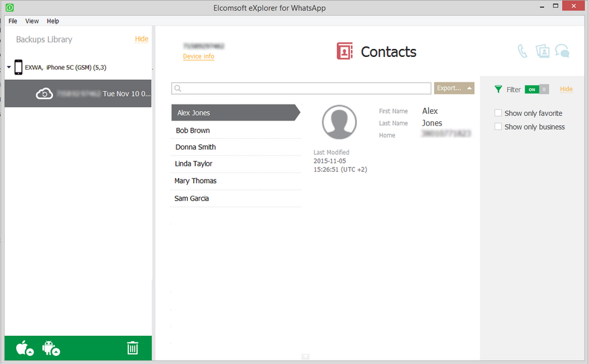Click the Last Name value Jones
The width and height of the screenshot is (589, 364).
(x=432, y=123)
